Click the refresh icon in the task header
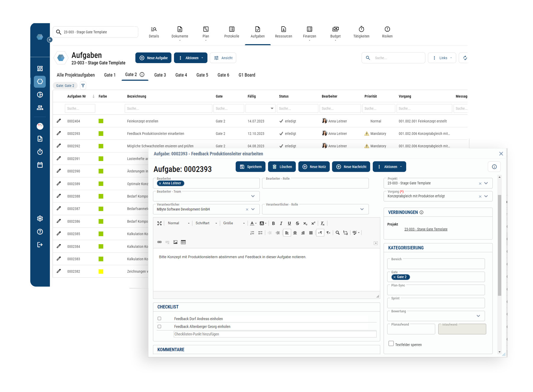This screenshot has height=392, width=533. click(x=465, y=58)
